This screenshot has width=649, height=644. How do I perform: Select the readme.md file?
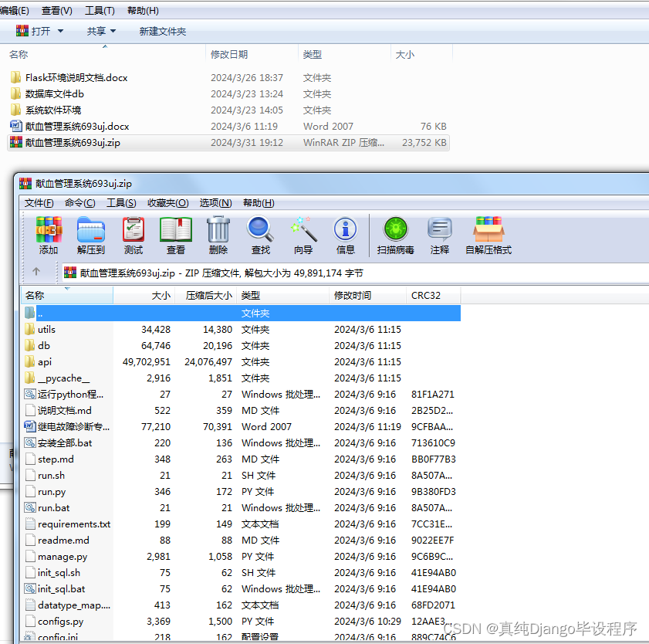point(242,540)
